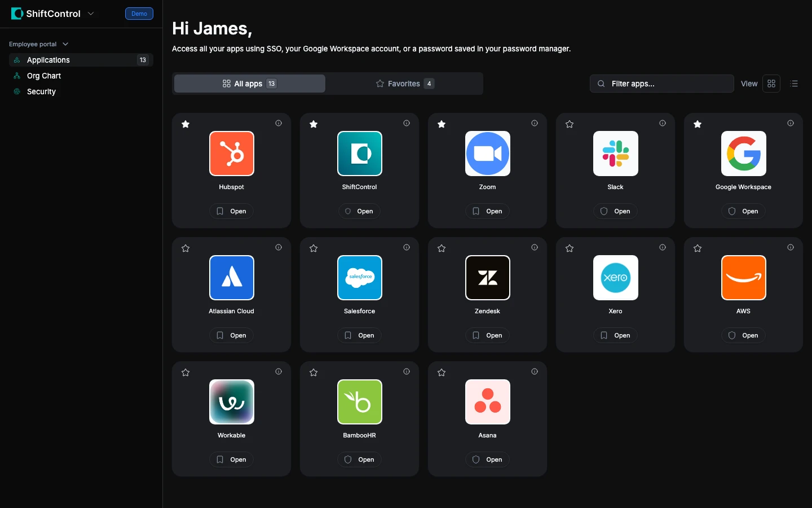
Task: Open the Hubspot app
Action: pos(232,211)
